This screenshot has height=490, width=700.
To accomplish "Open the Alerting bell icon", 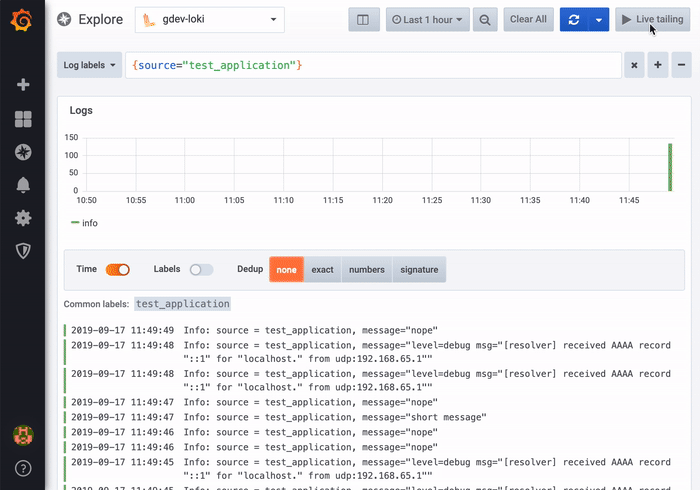I will (22, 185).
